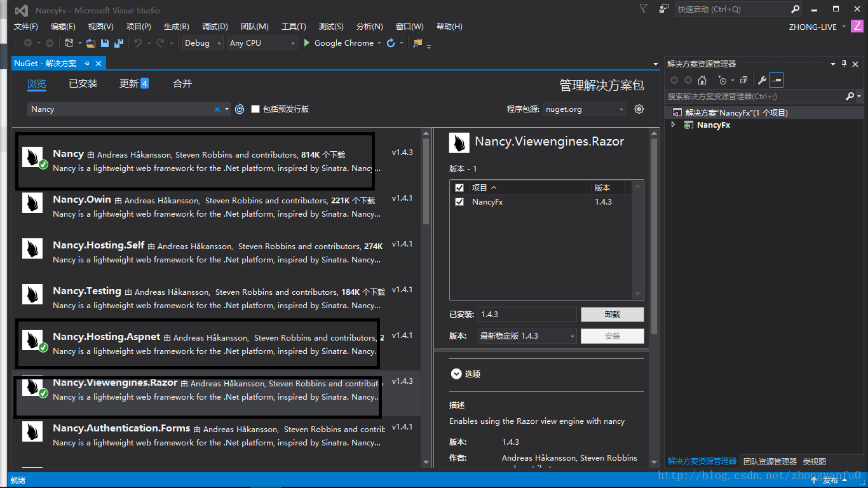This screenshot has width=868, height=488.
Task: Click the Install (安装) button
Action: tap(613, 336)
